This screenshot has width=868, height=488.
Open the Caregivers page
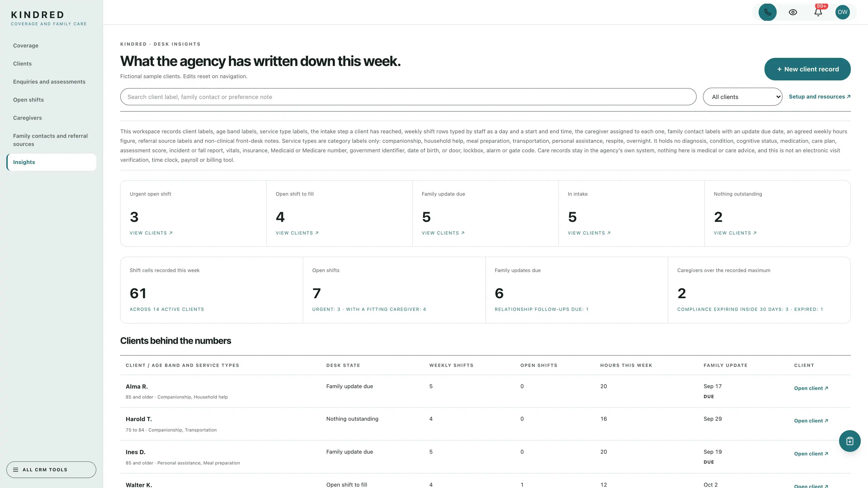point(27,118)
